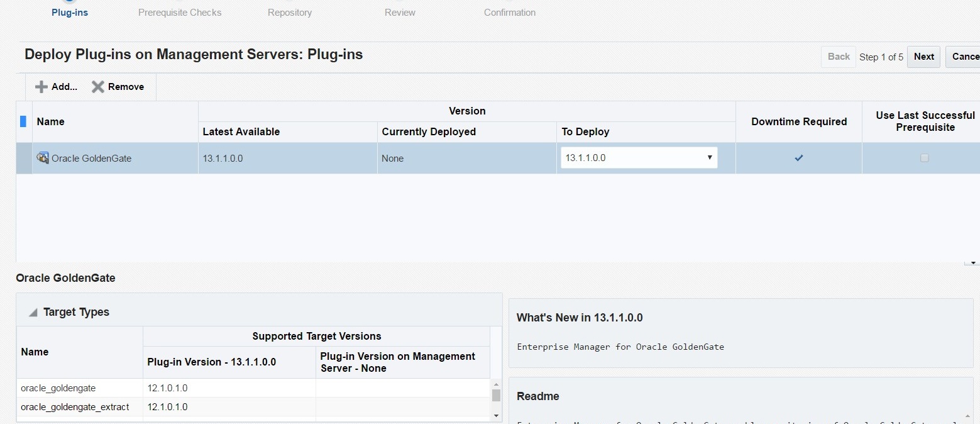Click the Downtime Required checkmark icon
980x424 pixels.
tap(798, 158)
